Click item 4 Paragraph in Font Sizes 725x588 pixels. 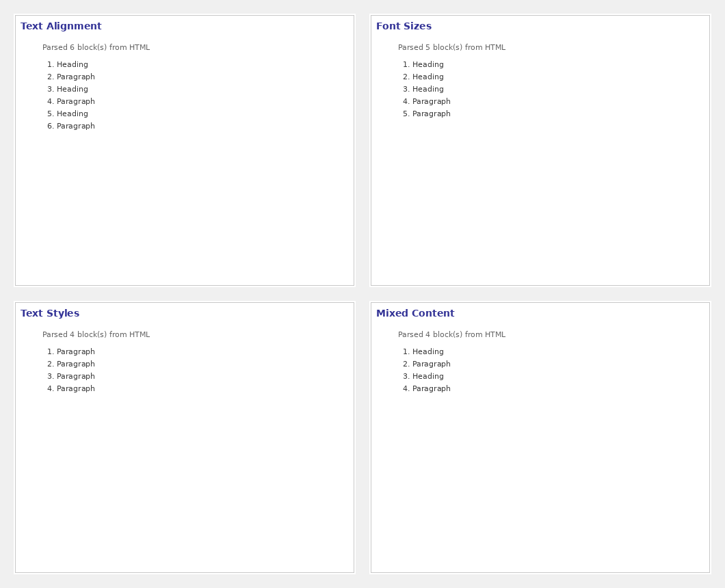click(x=431, y=102)
